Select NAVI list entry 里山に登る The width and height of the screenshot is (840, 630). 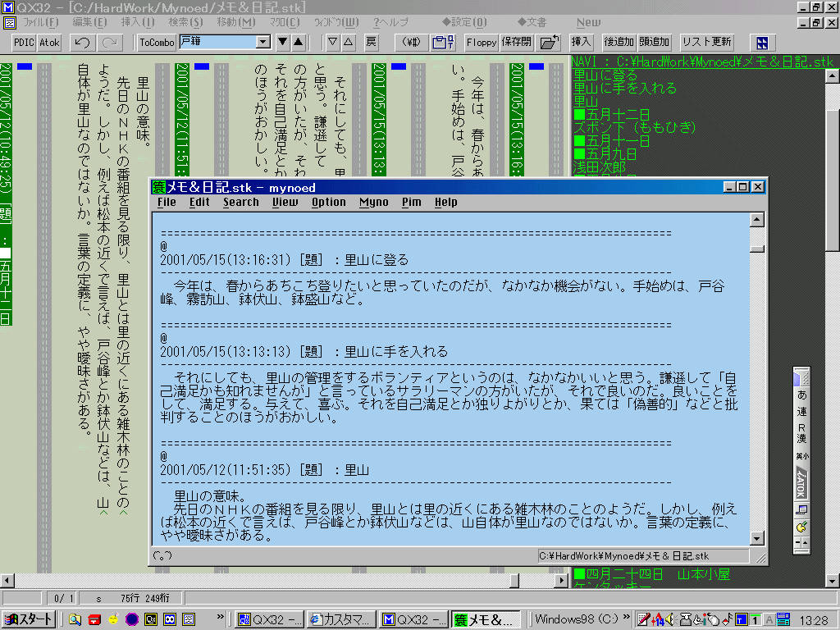point(605,75)
